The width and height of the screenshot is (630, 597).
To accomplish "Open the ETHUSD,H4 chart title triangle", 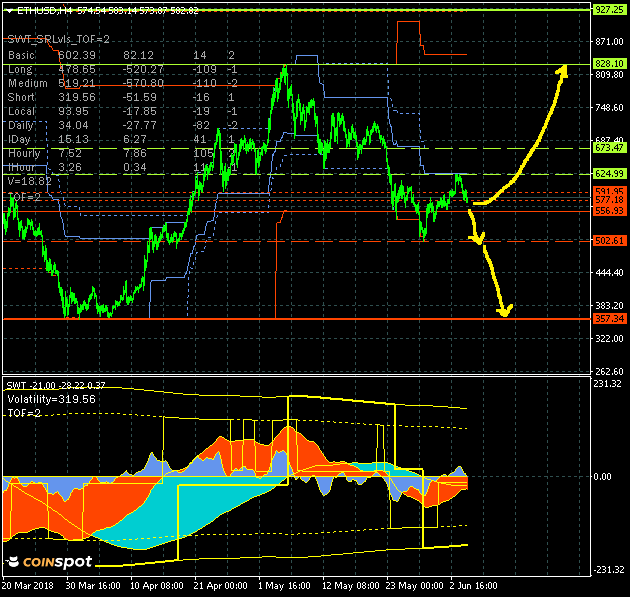I will pyautogui.click(x=9, y=9).
